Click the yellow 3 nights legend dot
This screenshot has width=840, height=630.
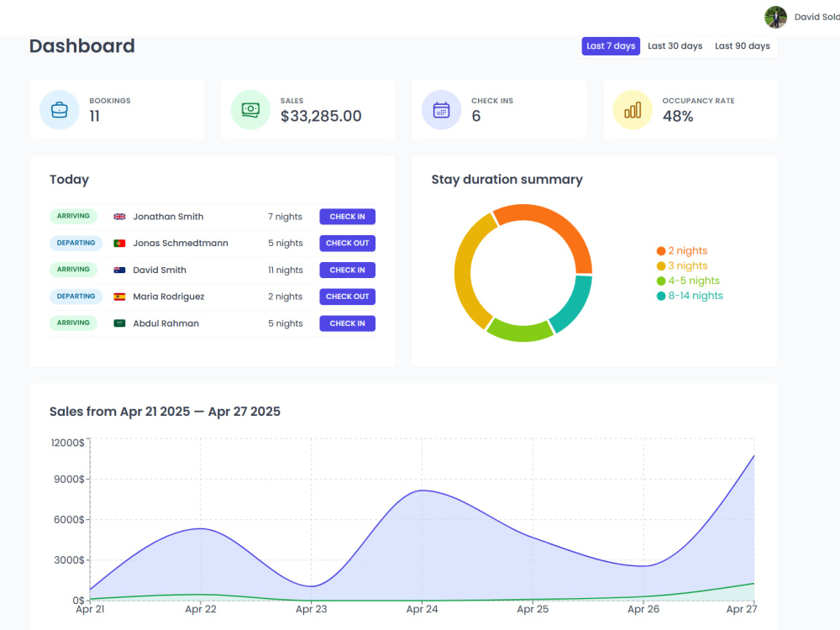tap(661, 265)
